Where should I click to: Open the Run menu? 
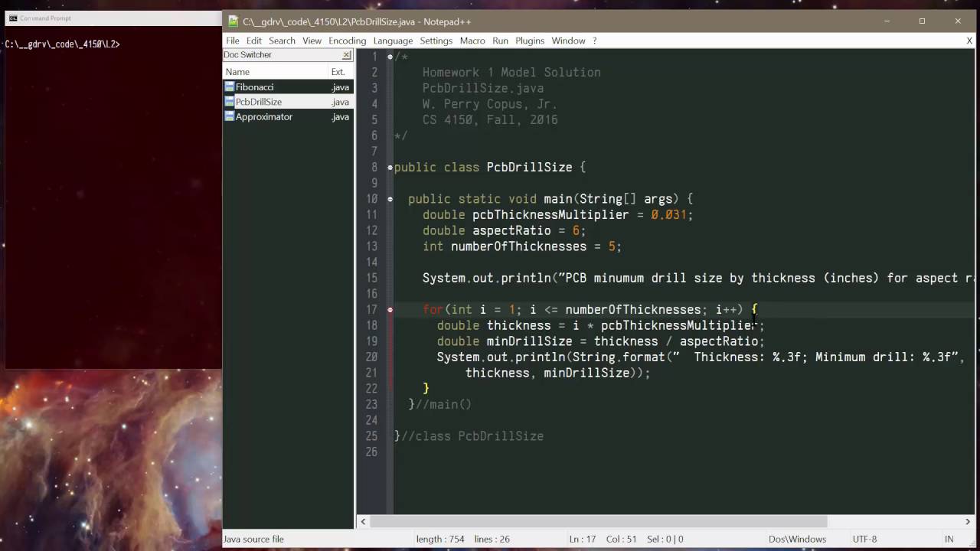click(500, 41)
